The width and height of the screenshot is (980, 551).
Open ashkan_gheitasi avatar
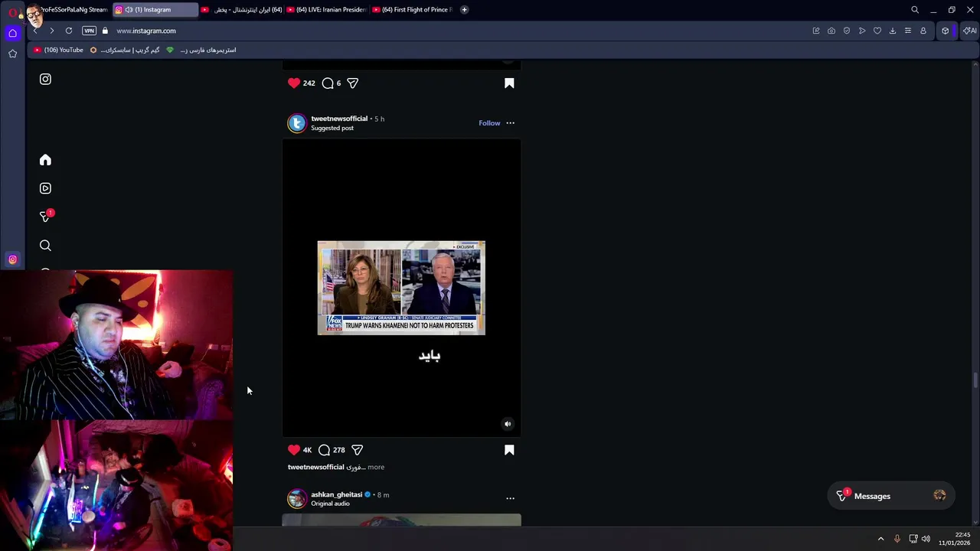(x=296, y=499)
